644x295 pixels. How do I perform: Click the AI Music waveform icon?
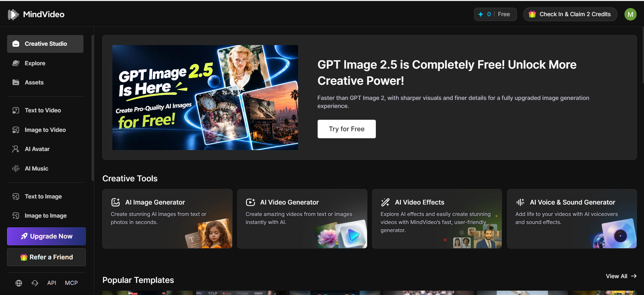[x=16, y=169]
